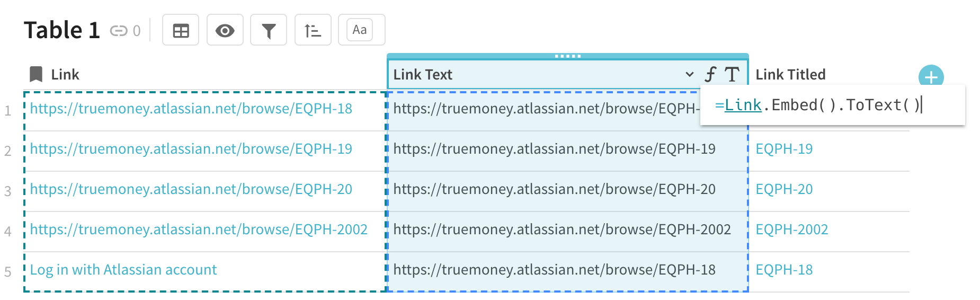Open the EQPH-20 URL link in row 3

(x=191, y=189)
